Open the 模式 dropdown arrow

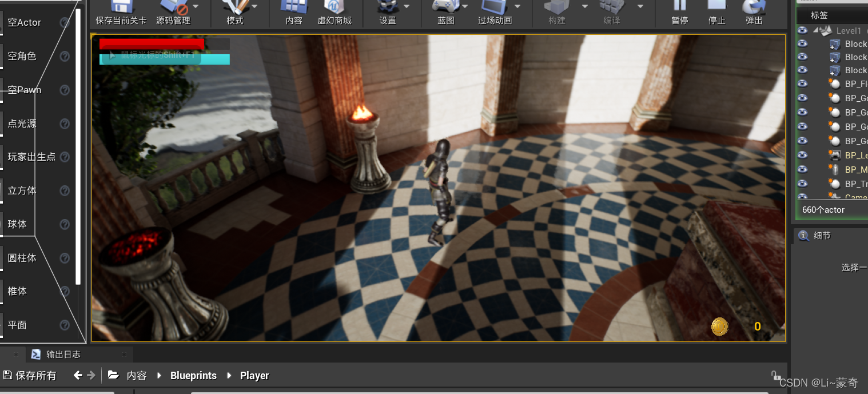pyautogui.click(x=254, y=6)
